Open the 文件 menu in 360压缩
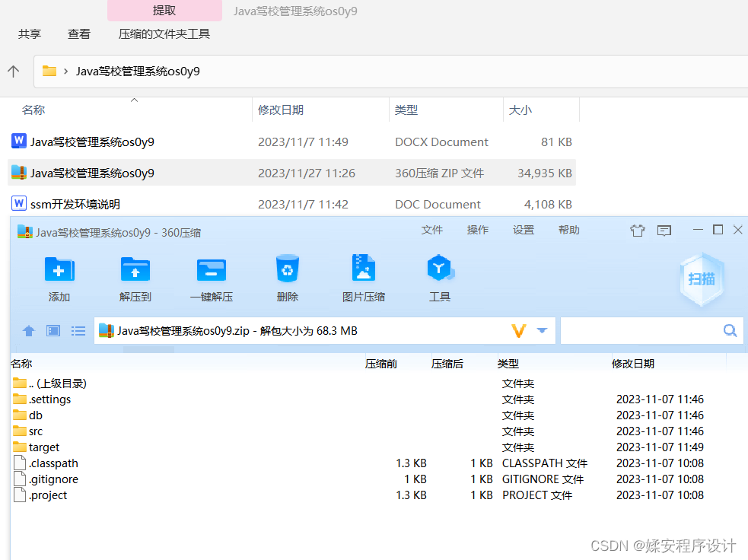 tap(431, 230)
